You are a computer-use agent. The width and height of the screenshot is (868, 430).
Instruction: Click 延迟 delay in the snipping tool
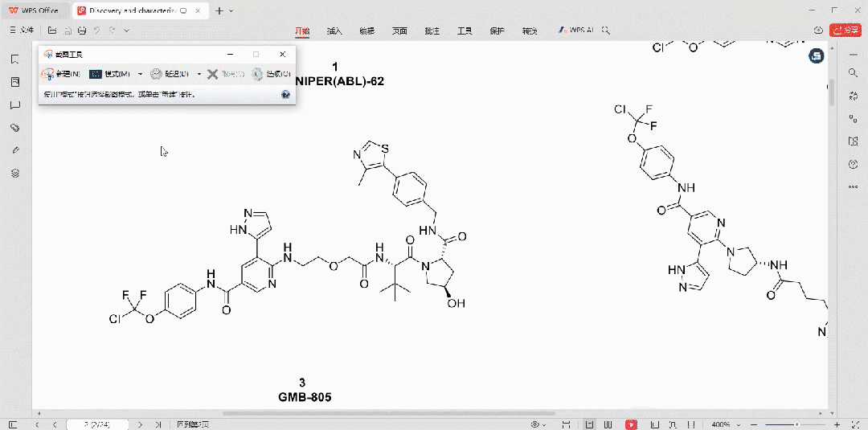(x=170, y=74)
